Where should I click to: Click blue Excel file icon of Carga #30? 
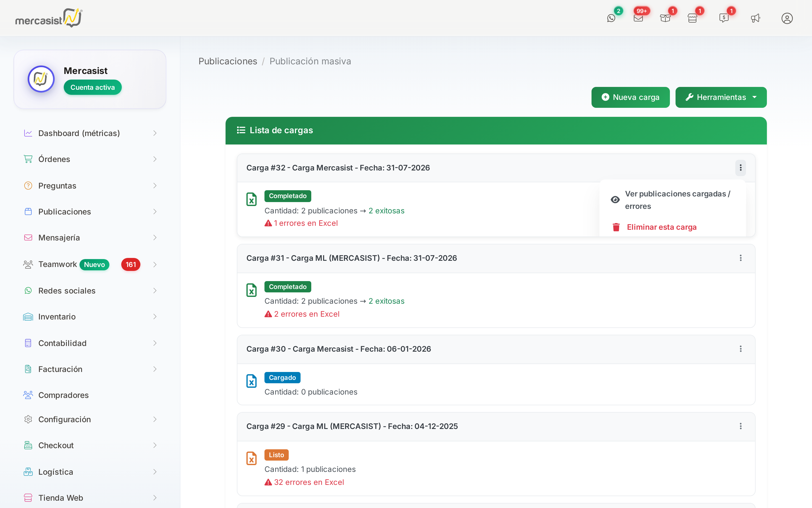point(251,381)
